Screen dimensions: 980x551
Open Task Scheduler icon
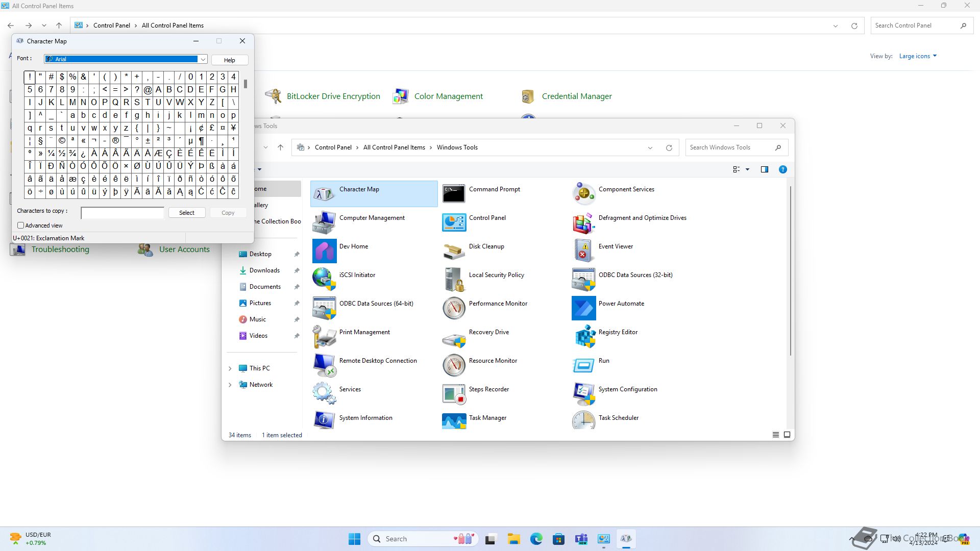(583, 420)
